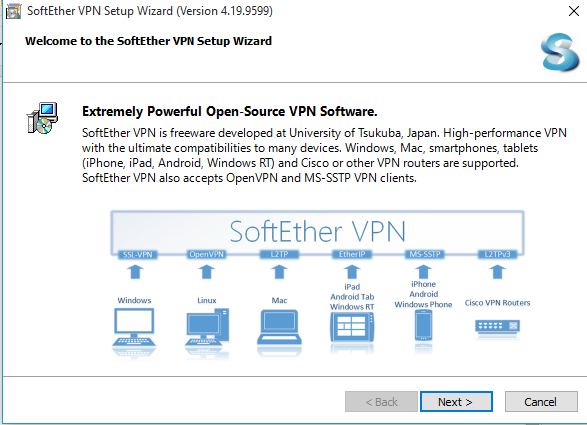Click the greyed-out < Back button
The image size is (587, 425).
pos(381,402)
